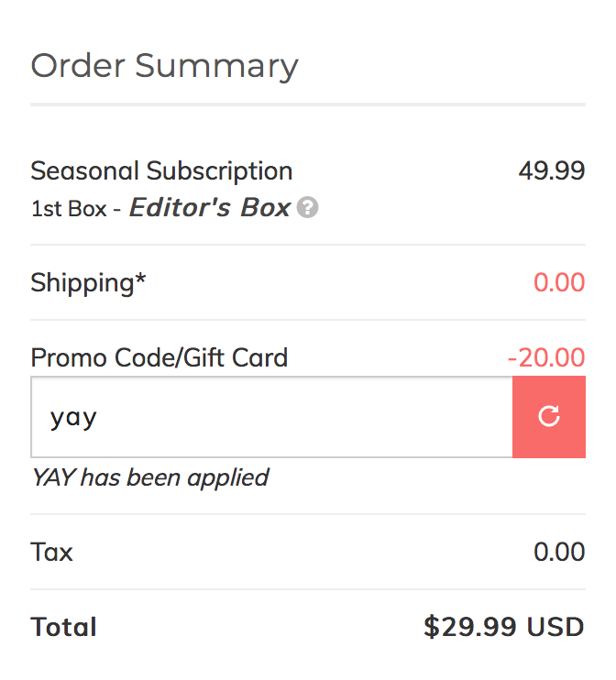Click the 0.00 tax amount
Image resolution: width=616 pixels, height=680 pixels.
click(559, 552)
